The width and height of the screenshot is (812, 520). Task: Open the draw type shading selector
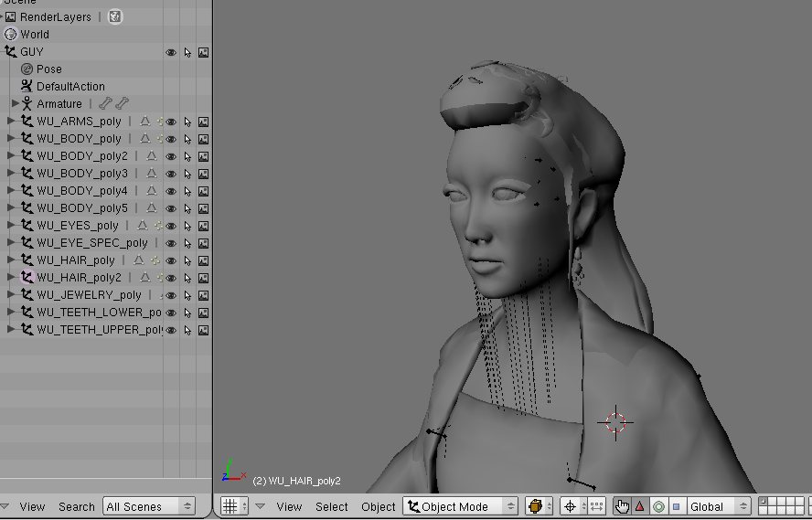pyautogui.click(x=539, y=506)
